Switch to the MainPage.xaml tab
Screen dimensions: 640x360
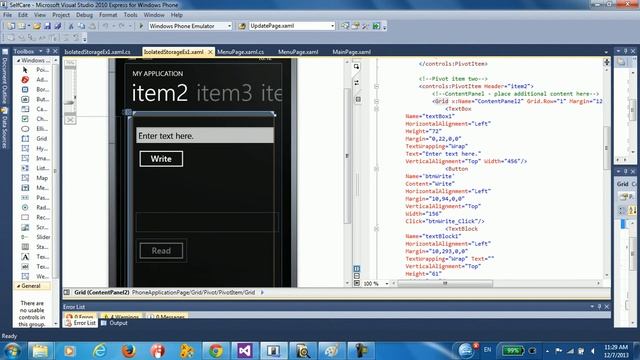coord(351,52)
